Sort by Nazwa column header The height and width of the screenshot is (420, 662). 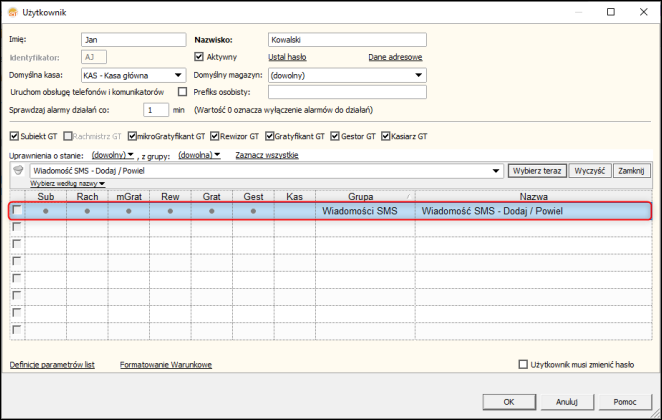click(534, 196)
